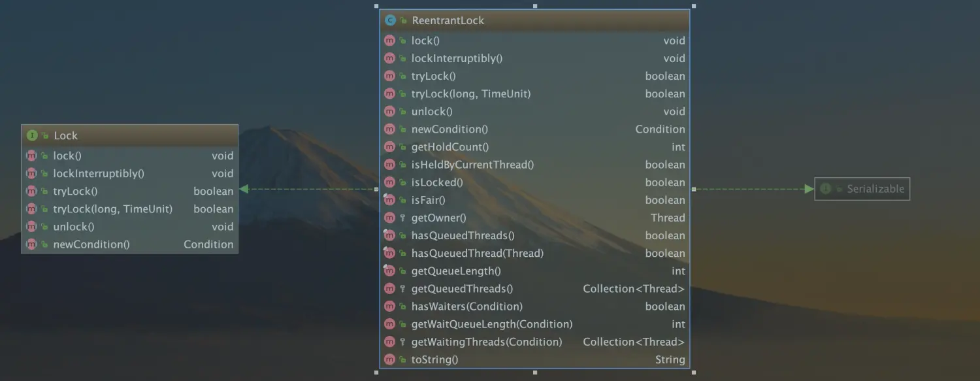The image size is (980, 381).
Task: Select newCondition() in ReentrantLock
Action: point(534,129)
